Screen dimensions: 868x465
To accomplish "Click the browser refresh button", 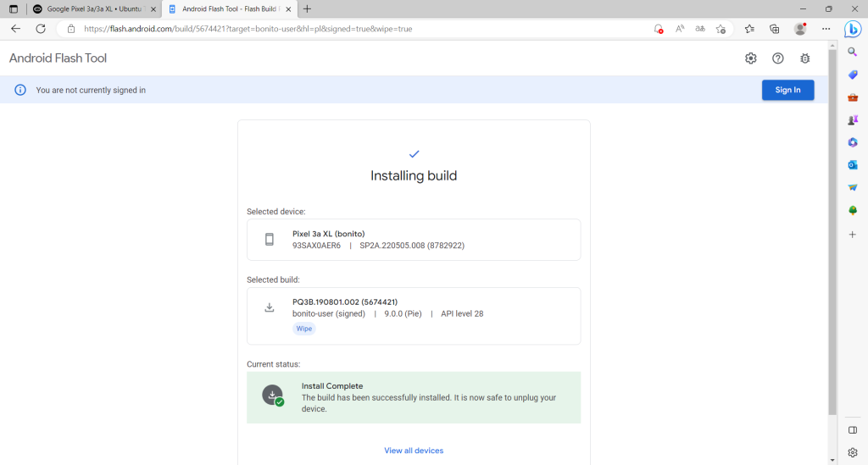I will (40, 29).
